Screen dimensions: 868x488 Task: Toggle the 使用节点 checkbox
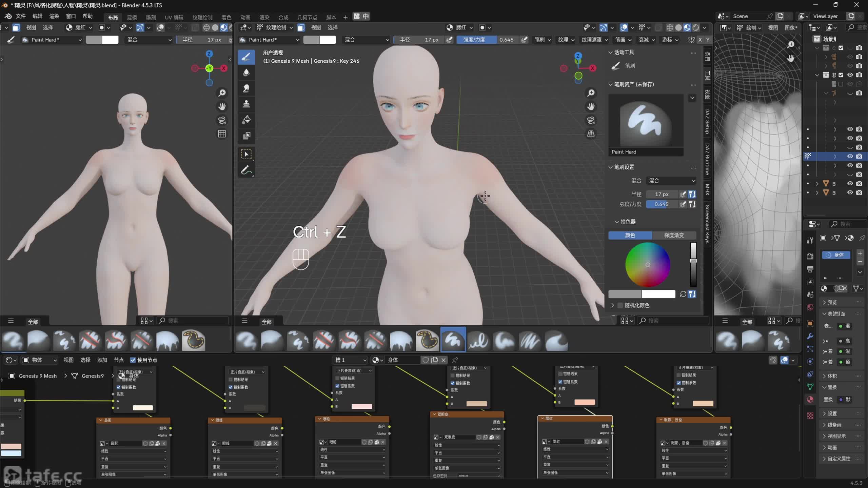(133, 360)
